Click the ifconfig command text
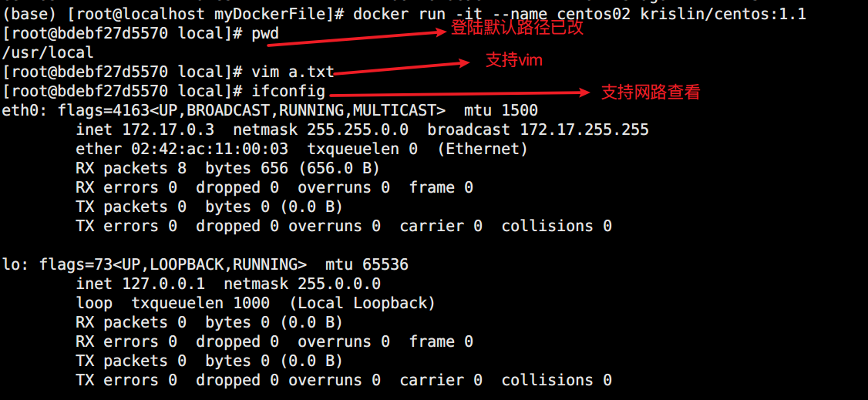 pos(288,91)
